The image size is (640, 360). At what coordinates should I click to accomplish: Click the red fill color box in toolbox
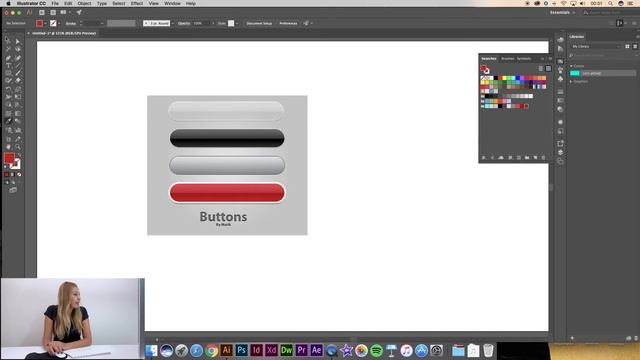point(9,158)
